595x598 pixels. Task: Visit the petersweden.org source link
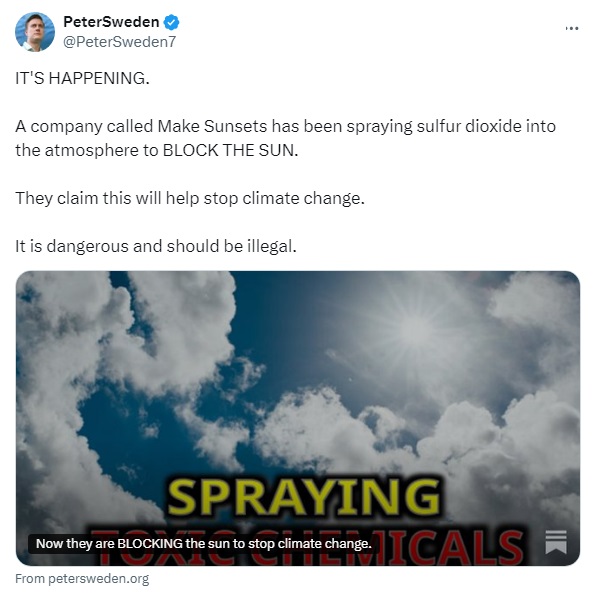[98, 579]
